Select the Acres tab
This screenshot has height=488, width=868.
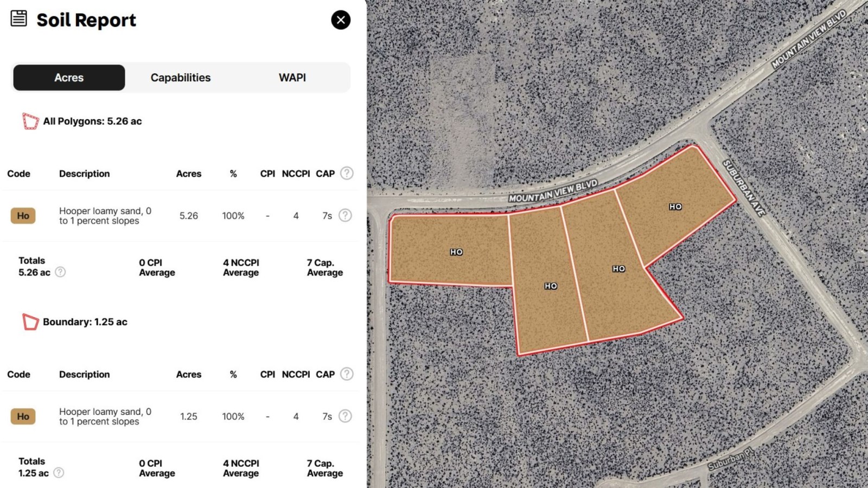point(69,78)
